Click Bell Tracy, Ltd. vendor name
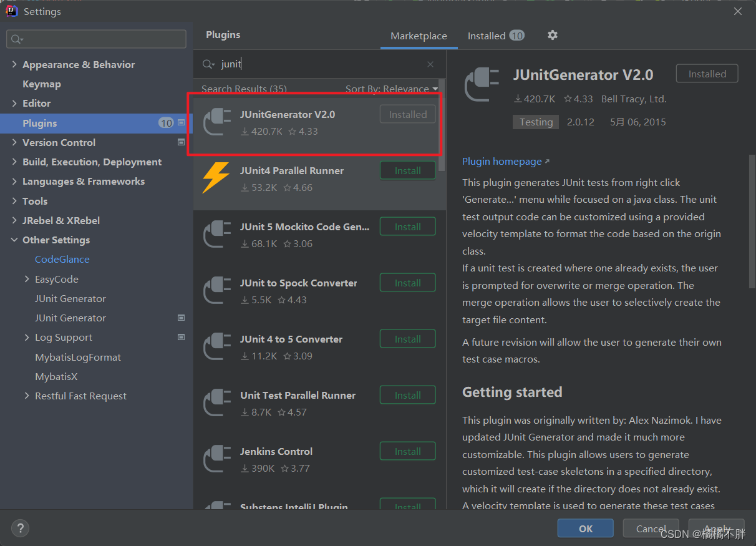The height and width of the screenshot is (546, 756). coord(634,99)
